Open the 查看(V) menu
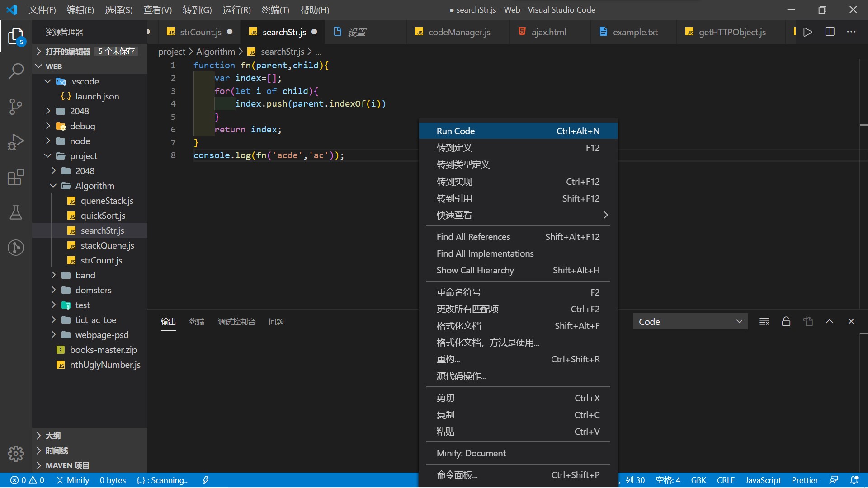The height and width of the screenshot is (488, 868). point(157,9)
